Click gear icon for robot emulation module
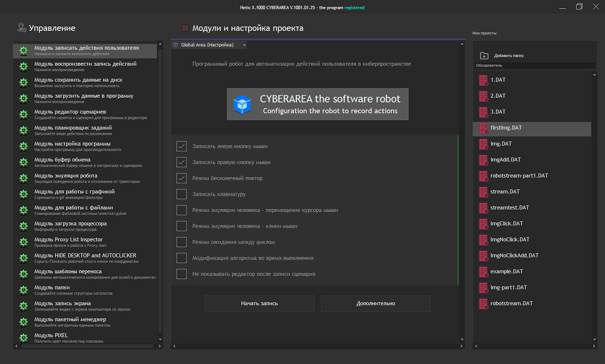 pyautogui.click(x=23, y=178)
